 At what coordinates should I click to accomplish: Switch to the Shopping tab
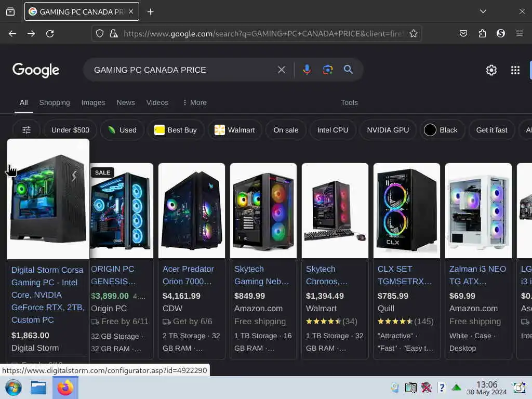[x=55, y=102]
